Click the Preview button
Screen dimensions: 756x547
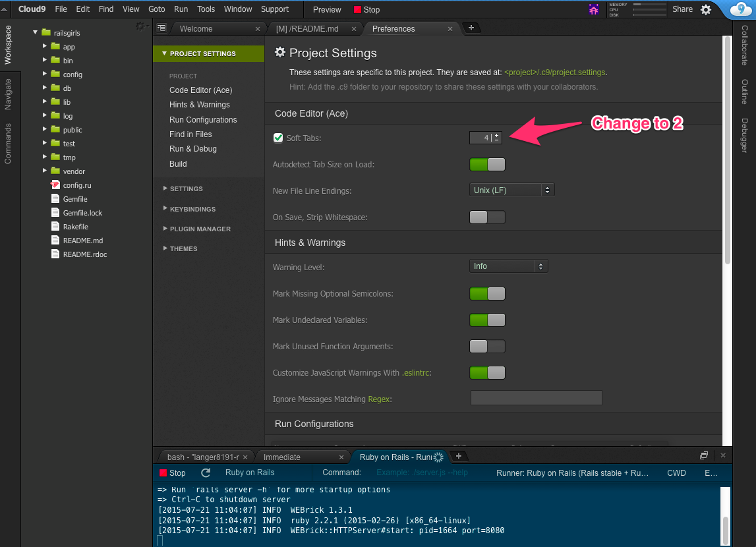point(327,10)
